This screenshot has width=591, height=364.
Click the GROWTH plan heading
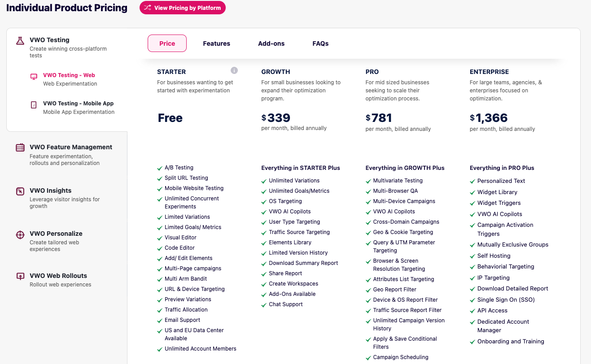tap(276, 72)
